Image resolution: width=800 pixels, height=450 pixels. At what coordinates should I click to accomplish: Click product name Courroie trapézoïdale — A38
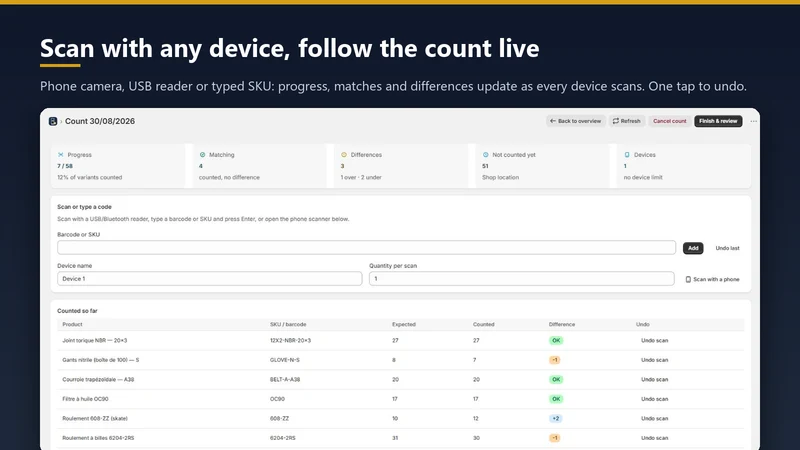(x=98, y=380)
